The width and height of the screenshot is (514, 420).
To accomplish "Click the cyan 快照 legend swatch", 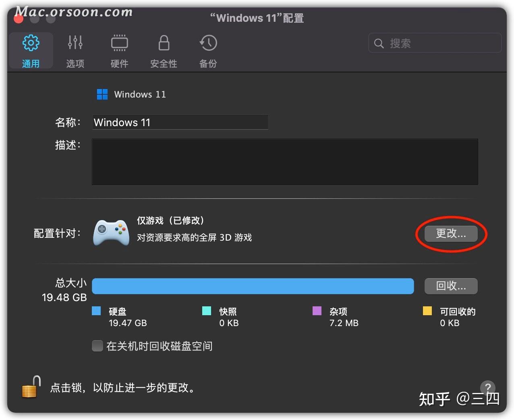I will (x=207, y=311).
